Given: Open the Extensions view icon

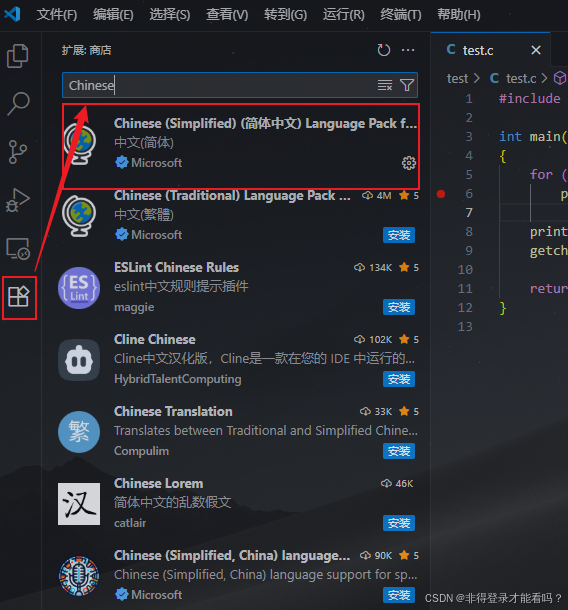Looking at the screenshot, I should (x=19, y=297).
